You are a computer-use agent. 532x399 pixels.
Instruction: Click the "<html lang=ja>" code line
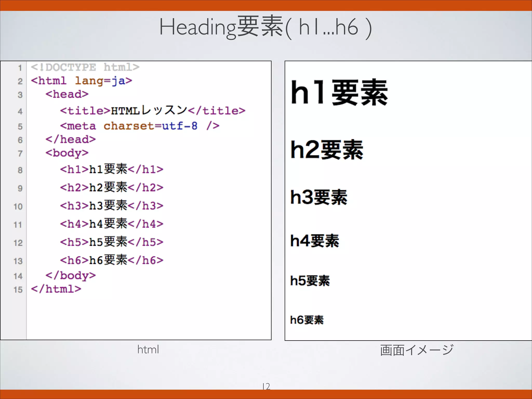[x=82, y=81]
